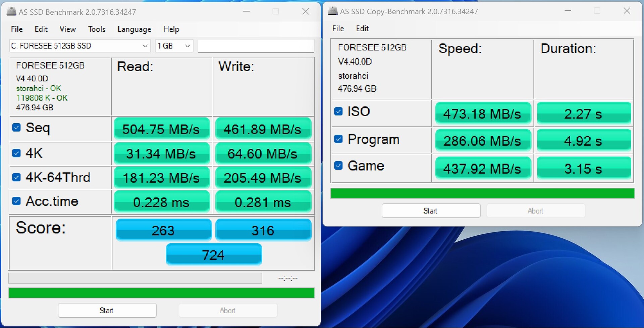Click Start in AS SSD Benchmark window

click(x=107, y=311)
